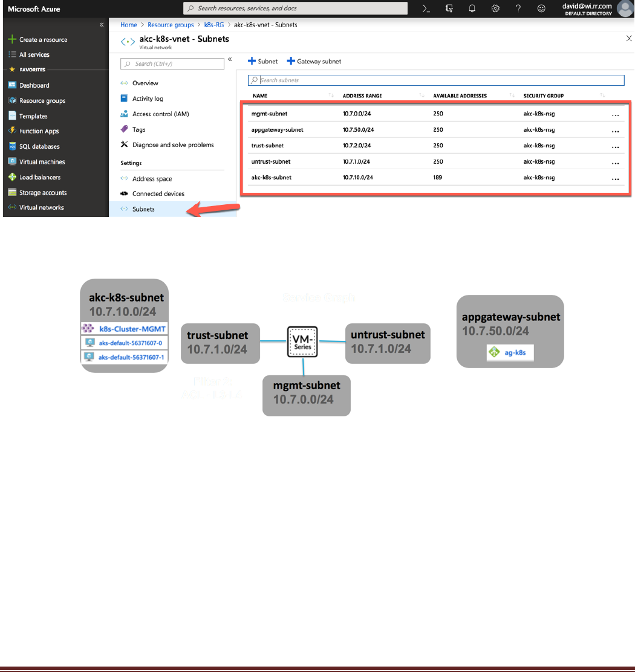Add a Gateway subnet

pos(314,61)
